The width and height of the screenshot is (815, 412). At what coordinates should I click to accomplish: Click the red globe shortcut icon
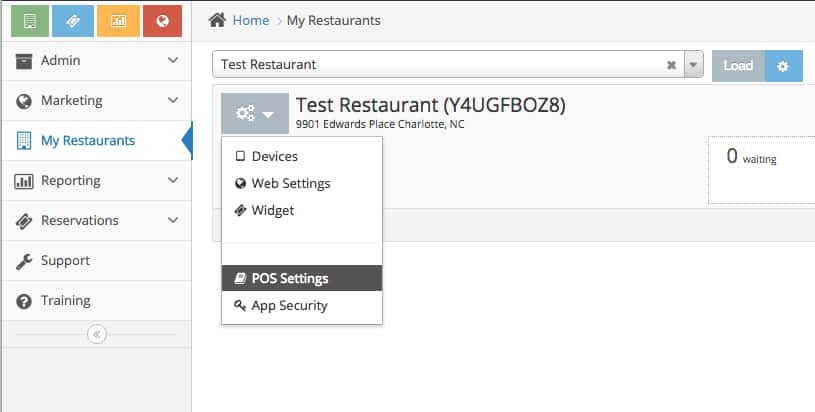point(163,21)
